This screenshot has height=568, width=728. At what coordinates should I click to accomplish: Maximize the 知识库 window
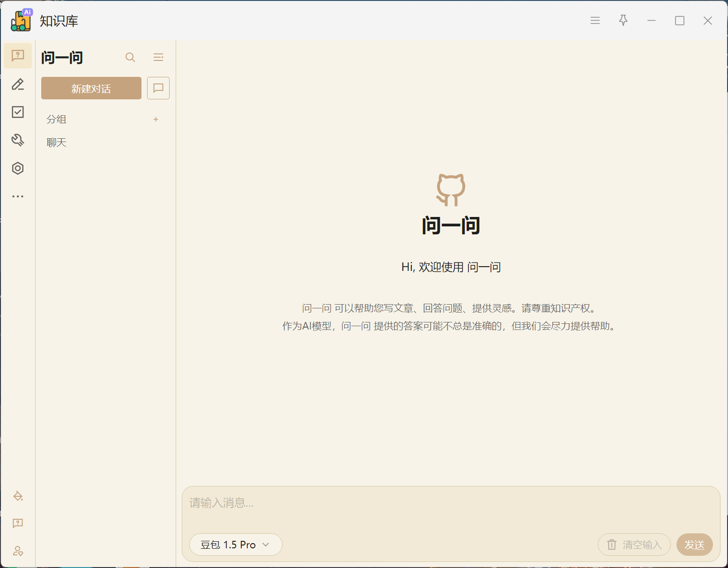[680, 21]
